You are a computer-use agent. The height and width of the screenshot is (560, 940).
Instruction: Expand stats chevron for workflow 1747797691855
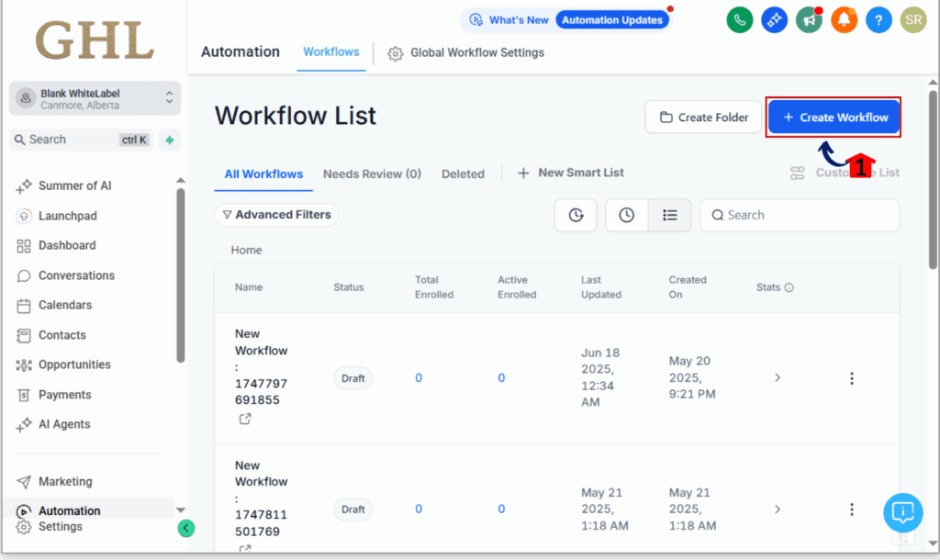point(777,377)
